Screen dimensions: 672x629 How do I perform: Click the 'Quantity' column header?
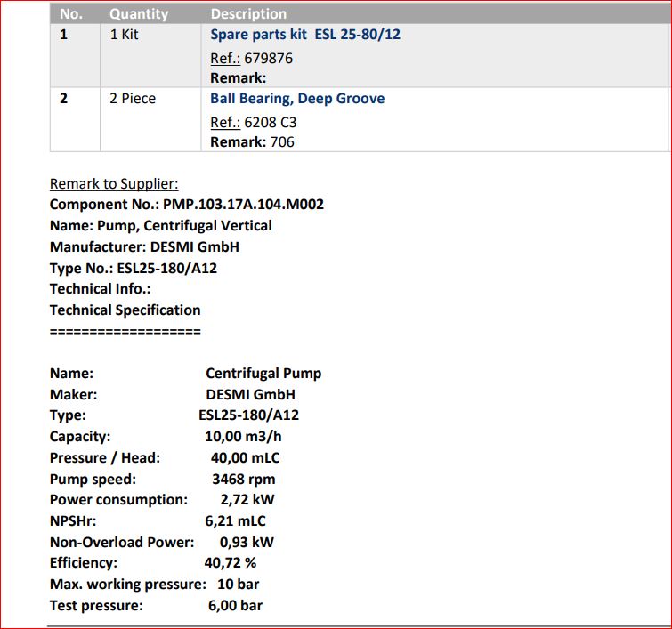point(138,13)
